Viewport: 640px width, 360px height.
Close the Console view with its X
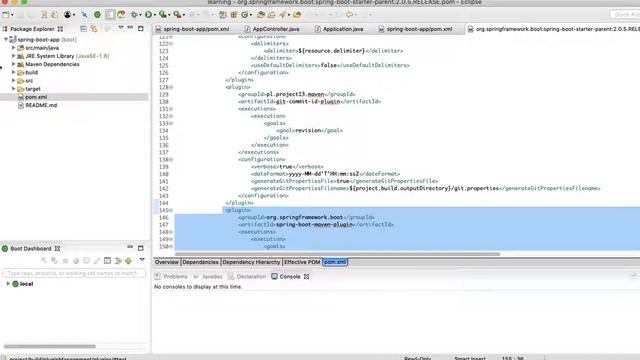pyautogui.click(x=307, y=276)
